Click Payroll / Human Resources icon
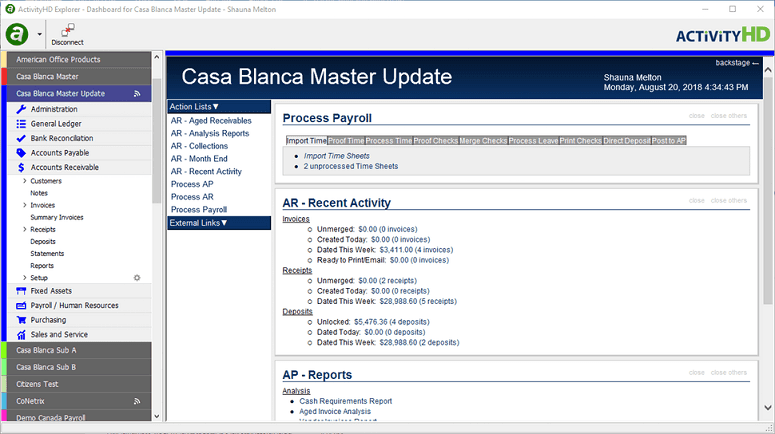This screenshot has height=434, width=775. pos(21,305)
